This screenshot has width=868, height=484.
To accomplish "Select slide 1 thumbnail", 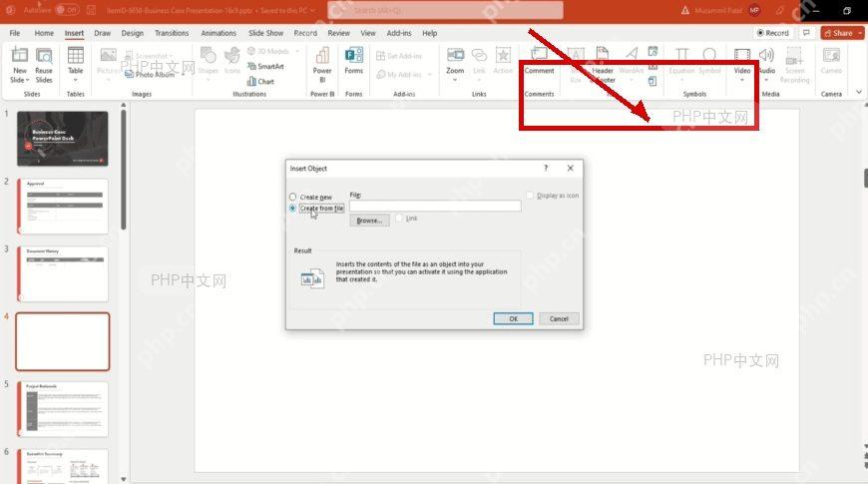I will 63,139.
